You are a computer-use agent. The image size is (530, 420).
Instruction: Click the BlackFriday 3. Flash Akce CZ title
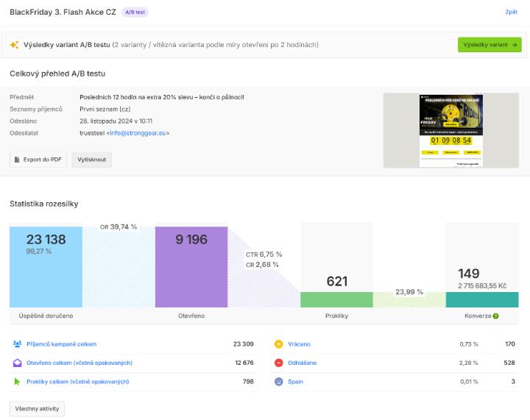(63, 13)
